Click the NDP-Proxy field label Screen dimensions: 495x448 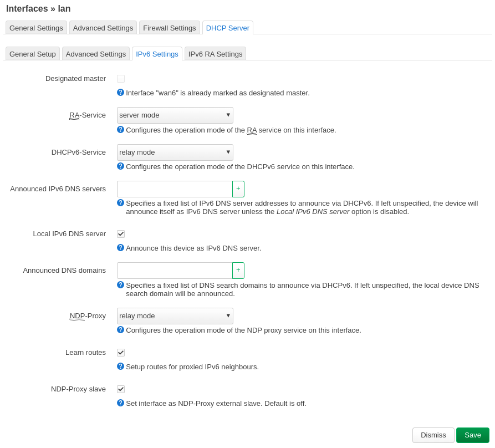88,316
